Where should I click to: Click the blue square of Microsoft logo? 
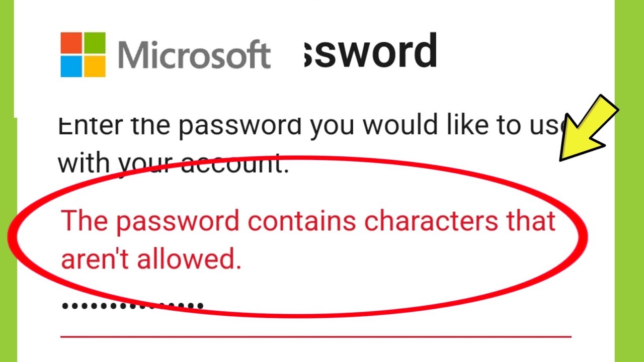pos(71,66)
